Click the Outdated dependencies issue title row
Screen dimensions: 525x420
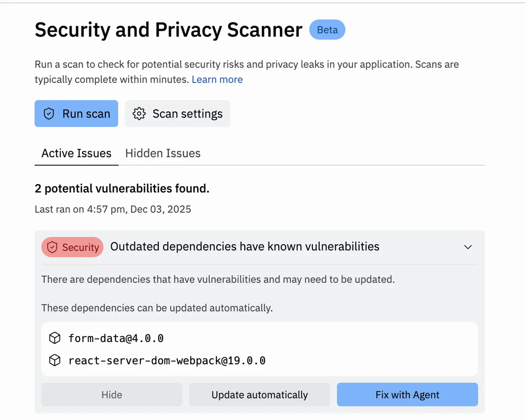point(245,246)
